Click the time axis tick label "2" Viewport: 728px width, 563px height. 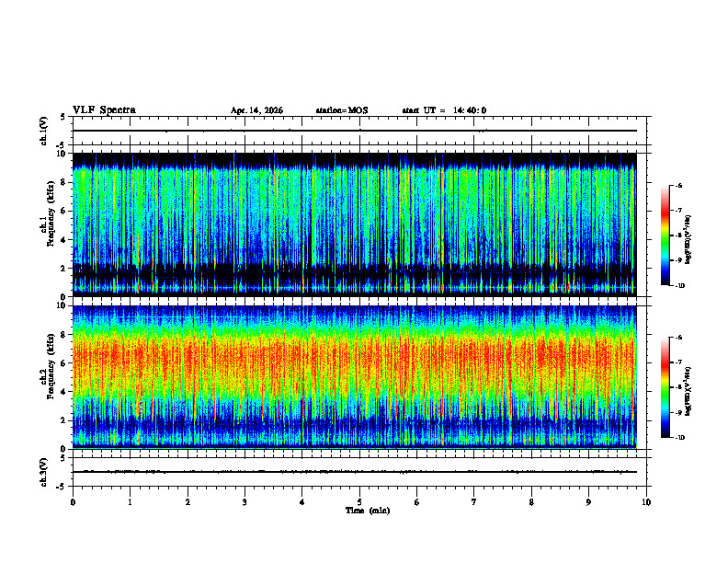(x=188, y=502)
